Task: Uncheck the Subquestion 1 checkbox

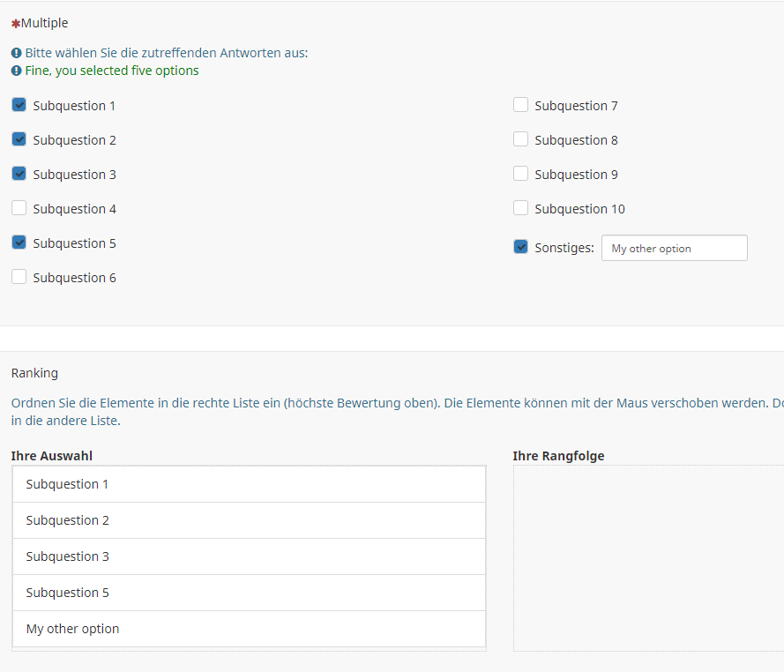Action: point(19,105)
